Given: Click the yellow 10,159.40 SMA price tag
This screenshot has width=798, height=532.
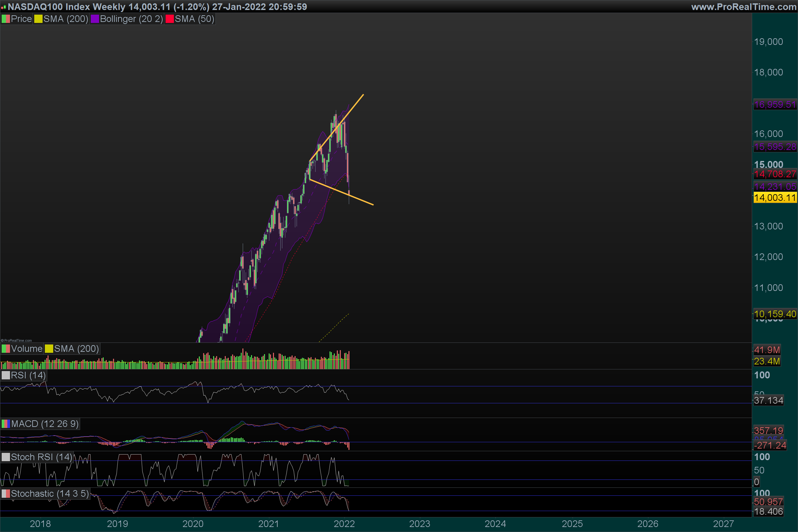Looking at the screenshot, I should 775,314.
